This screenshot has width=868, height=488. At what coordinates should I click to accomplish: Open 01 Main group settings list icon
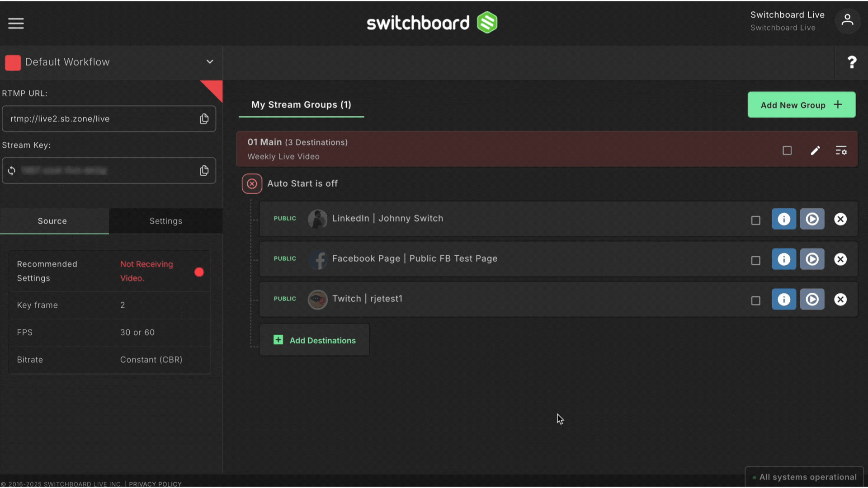click(841, 150)
